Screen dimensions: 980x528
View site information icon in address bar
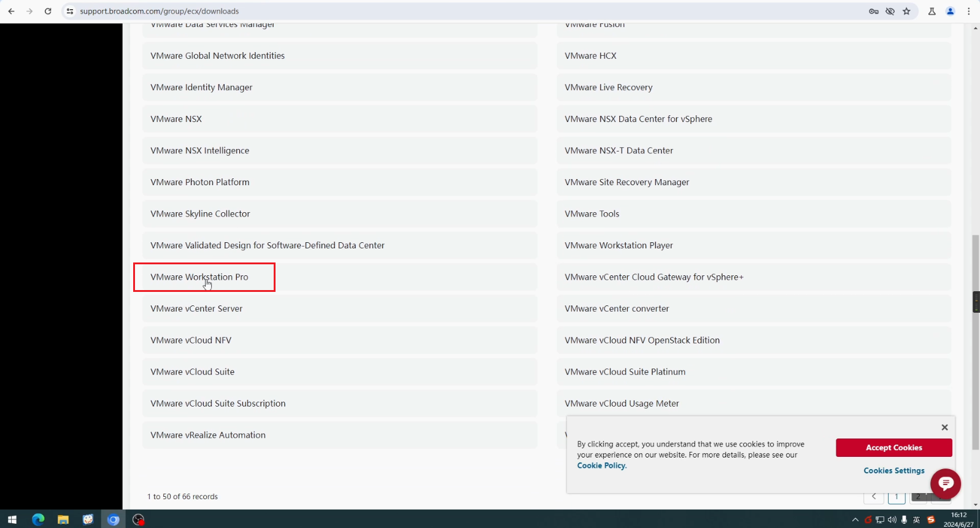70,11
